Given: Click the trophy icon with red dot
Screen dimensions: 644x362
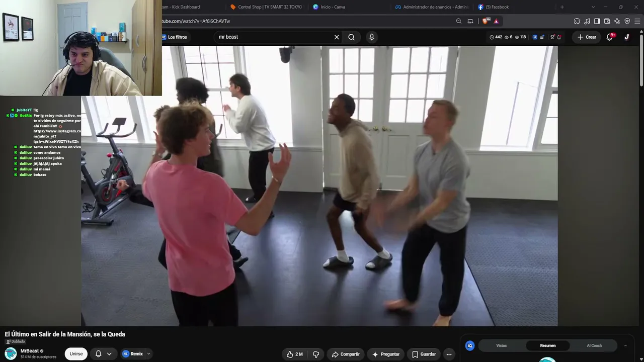Looking at the screenshot, I should click(x=552, y=37).
